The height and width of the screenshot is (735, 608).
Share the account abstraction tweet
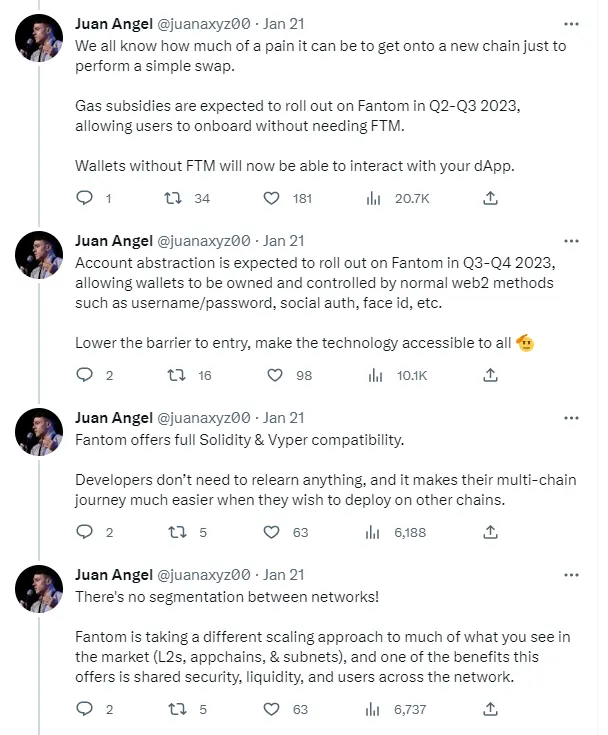click(x=490, y=375)
